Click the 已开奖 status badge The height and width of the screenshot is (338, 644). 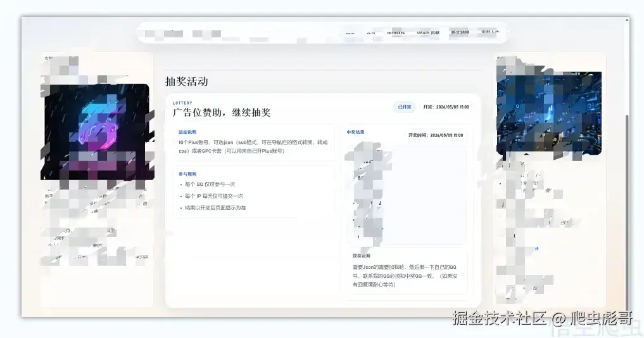point(405,107)
